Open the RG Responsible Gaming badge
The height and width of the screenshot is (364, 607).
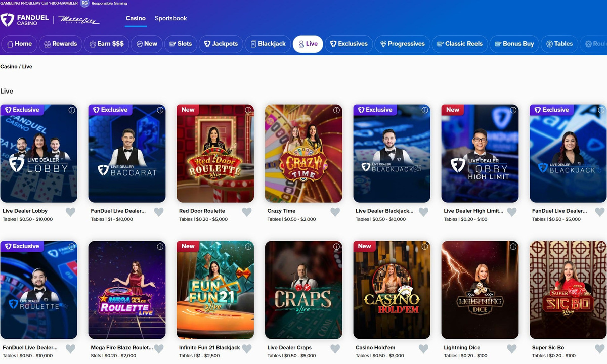pyautogui.click(x=84, y=3)
